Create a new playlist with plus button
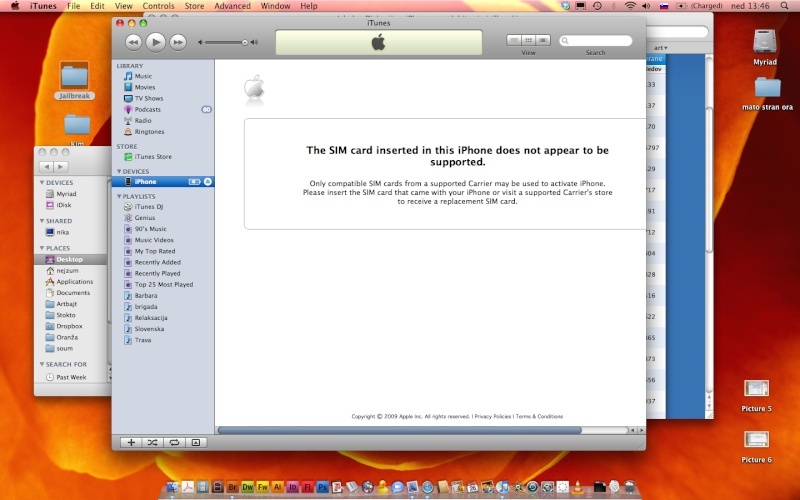 pos(131,442)
